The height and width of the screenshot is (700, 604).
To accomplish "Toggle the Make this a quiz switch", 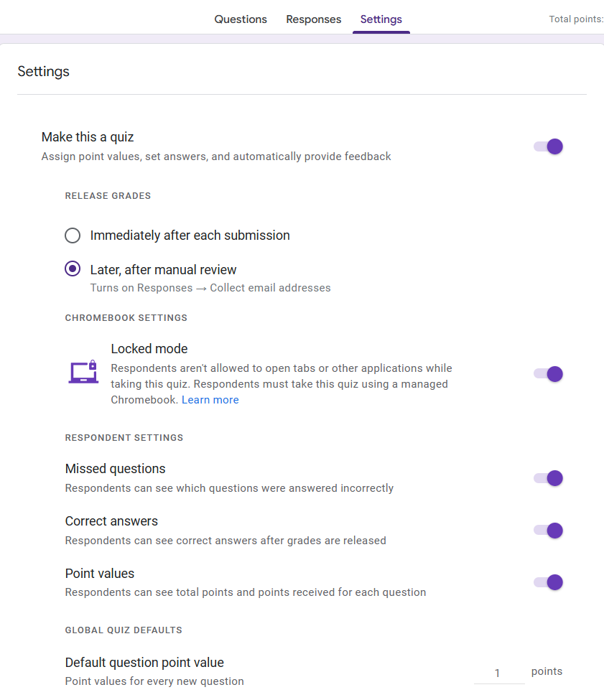I will (548, 146).
